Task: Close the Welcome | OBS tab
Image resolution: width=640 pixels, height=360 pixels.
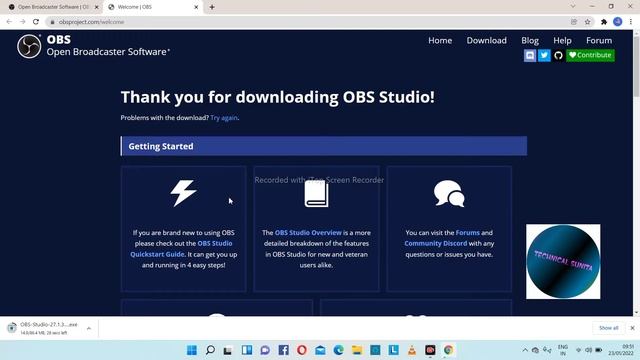Action: (196, 7)
